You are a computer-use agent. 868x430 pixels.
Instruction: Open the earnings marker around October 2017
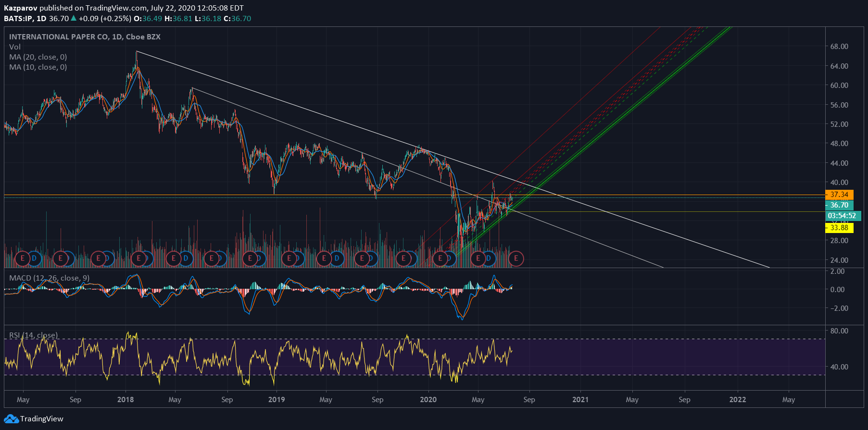pyautogui.click(x=99, y=258)
